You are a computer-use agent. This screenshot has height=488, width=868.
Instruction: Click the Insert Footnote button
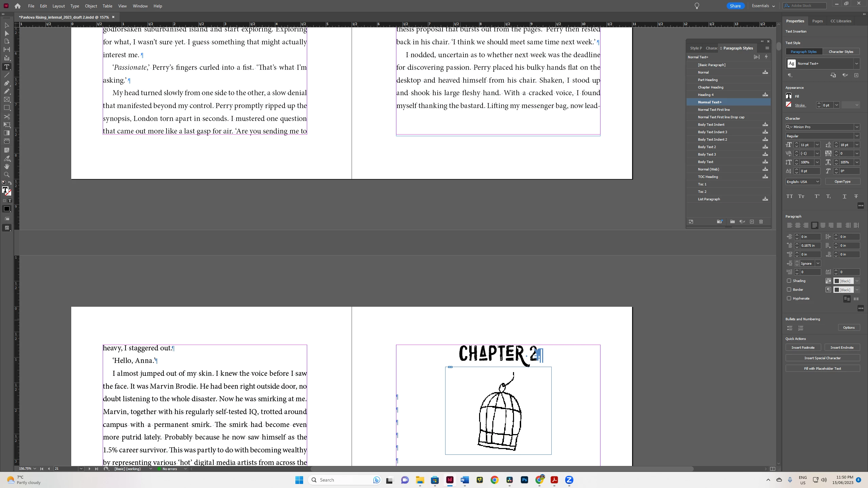point(803,347)
